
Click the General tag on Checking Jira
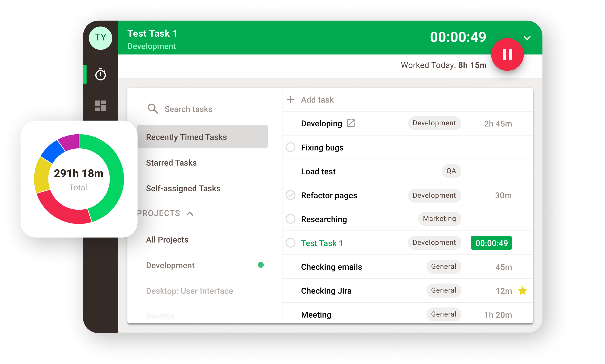tap(444, 290)
